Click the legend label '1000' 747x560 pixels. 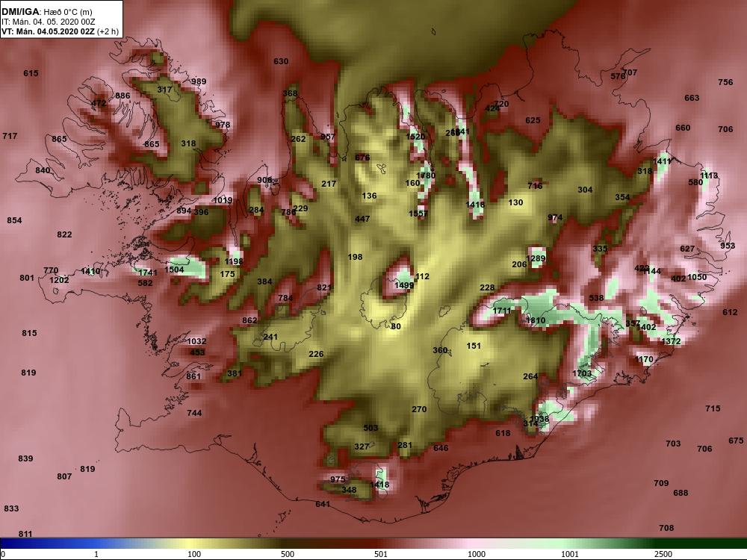tap(477, 554)
